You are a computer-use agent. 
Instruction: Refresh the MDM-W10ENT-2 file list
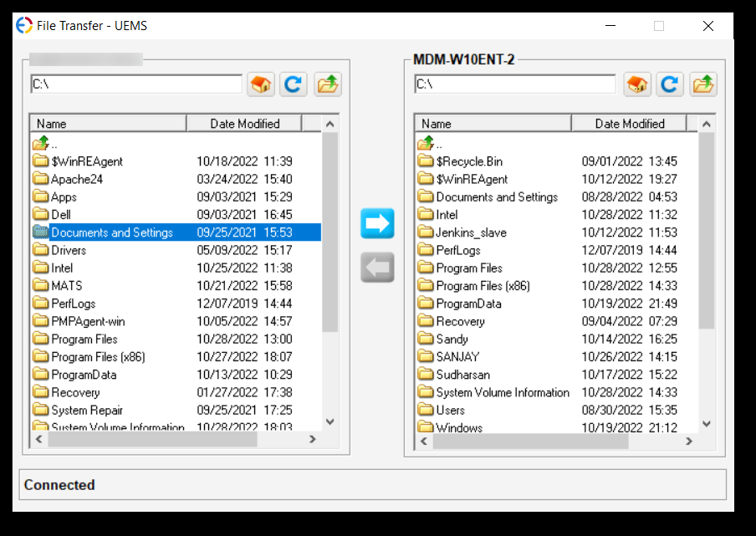point(670,84)
